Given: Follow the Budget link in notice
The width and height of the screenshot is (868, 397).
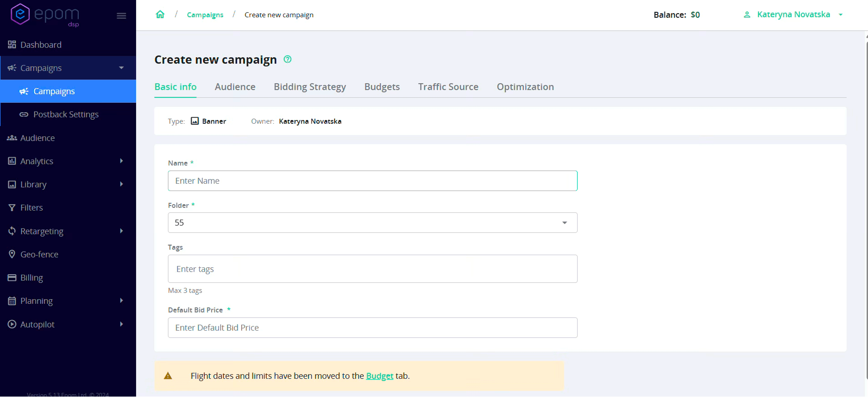Looking at the screenshot, I should click(x=380, y=376).
